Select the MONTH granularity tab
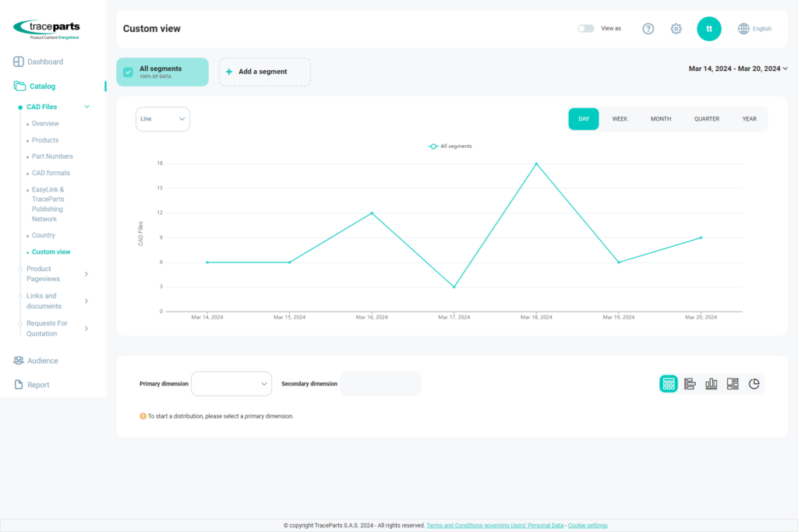 point(661,119)
